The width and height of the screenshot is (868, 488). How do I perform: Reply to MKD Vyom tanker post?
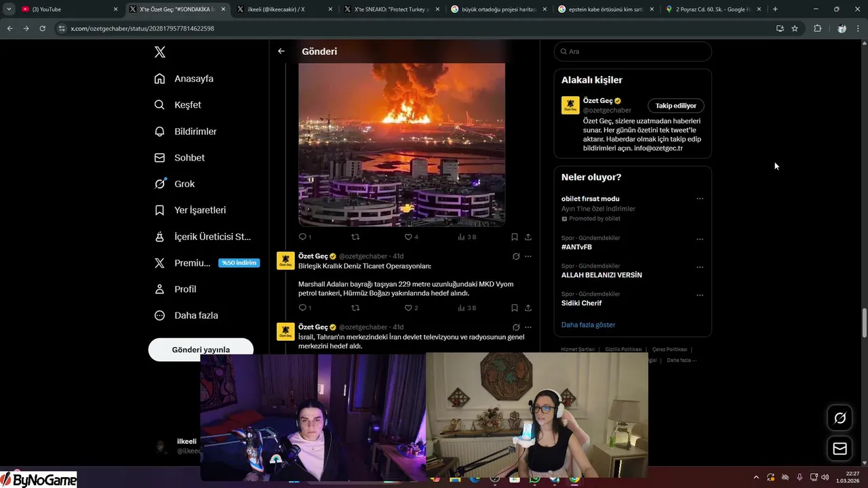[304, 308]
